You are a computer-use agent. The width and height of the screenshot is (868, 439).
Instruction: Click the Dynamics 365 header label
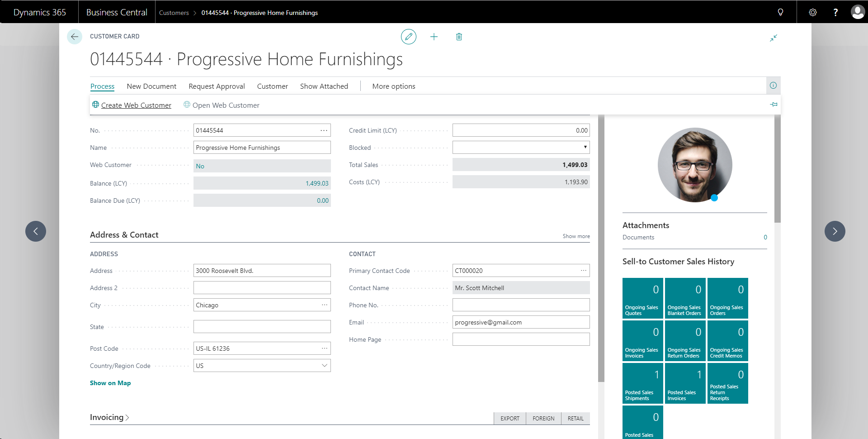40,12
